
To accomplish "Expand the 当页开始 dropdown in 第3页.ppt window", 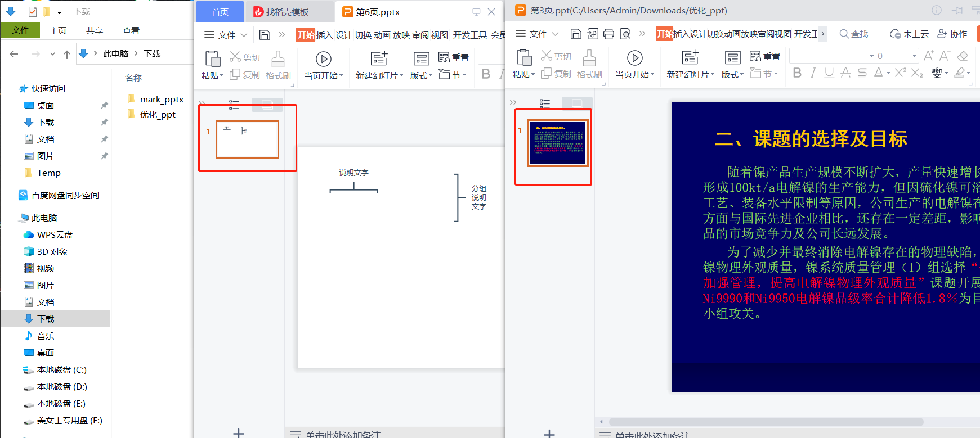I will tap(652, 74).
